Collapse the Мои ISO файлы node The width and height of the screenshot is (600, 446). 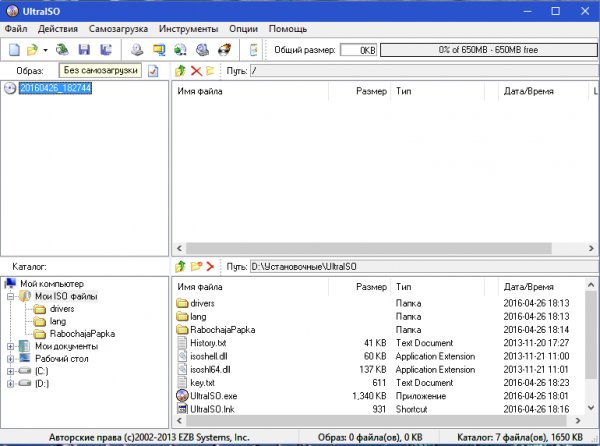tap(10, 296)
